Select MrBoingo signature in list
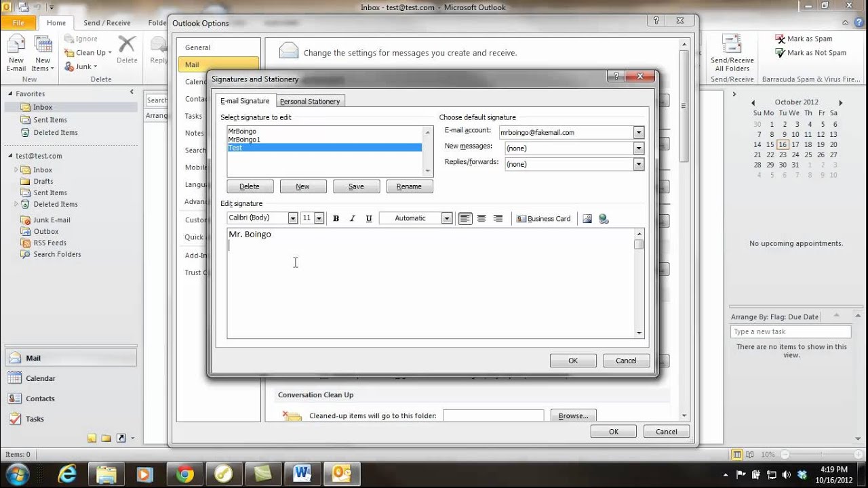The width and height of the screenshot is (868, 488). pos(324,131)
